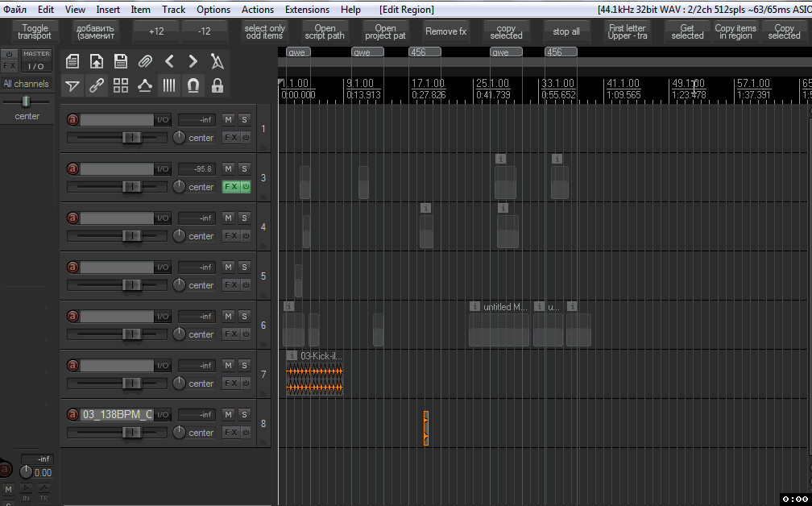Open the [Edit Region] menu
Screen dimensions: 812x506
(407, 10)
